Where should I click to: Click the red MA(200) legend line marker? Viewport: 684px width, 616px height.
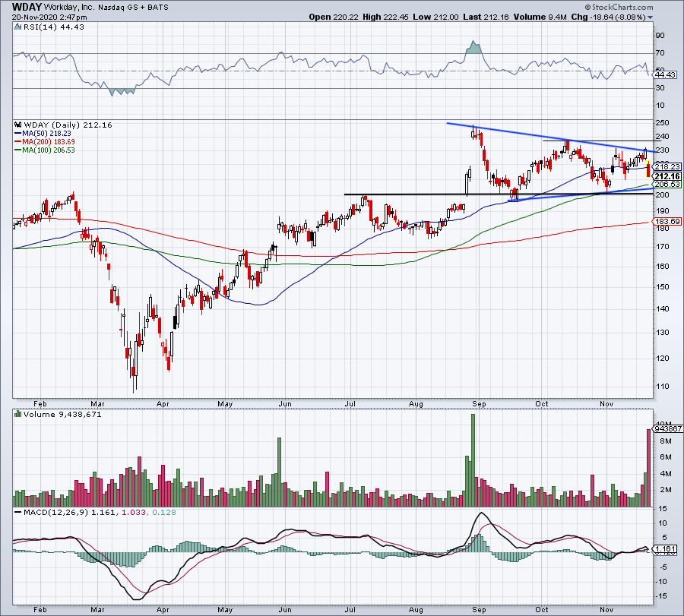pyautogui.click(x=18, y=142)
